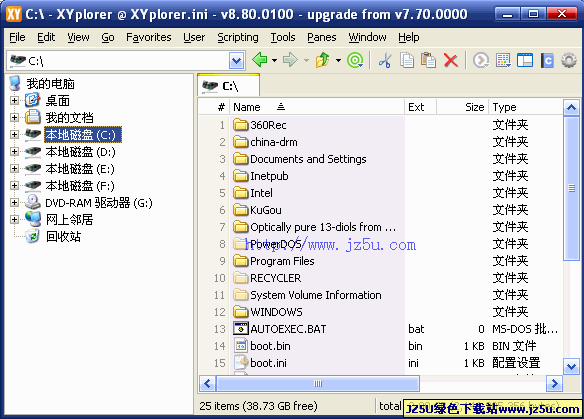Click the blue catalog C icon
Image resolution: width=584 pixels, height=419 pixels.
pos(547,60)
